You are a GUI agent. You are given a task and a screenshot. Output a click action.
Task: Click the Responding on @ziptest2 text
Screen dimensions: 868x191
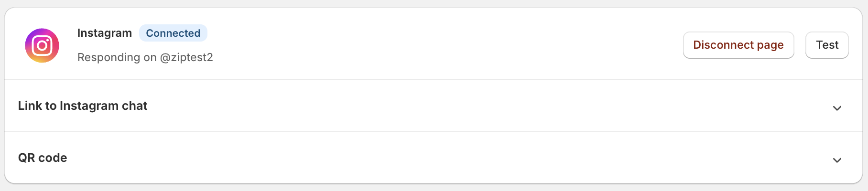[x=145, y=57]
